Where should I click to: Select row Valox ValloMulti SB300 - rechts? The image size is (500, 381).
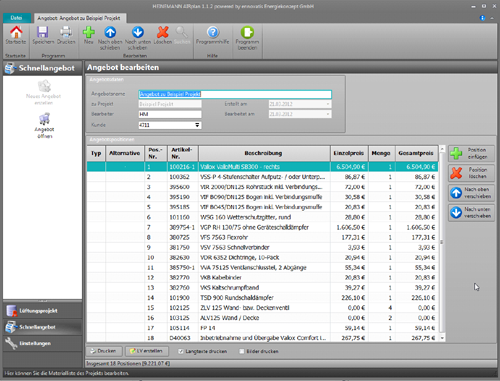click(262, 167)
